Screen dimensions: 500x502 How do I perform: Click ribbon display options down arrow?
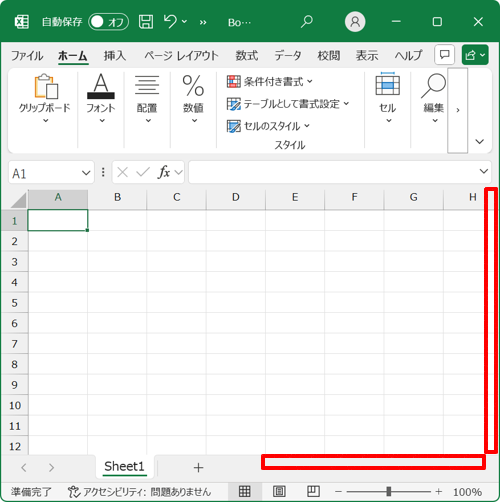[x=480, y=141]
